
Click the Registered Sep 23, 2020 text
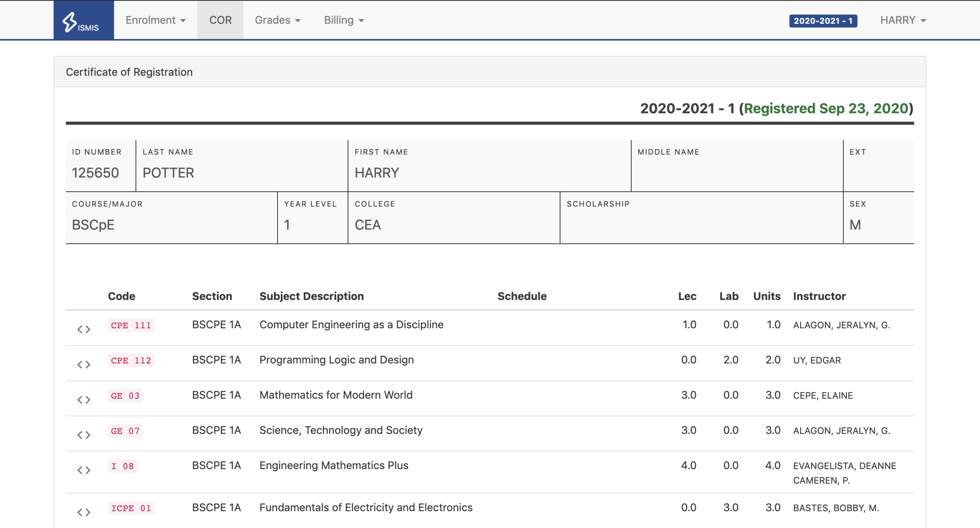click(826, 108)
